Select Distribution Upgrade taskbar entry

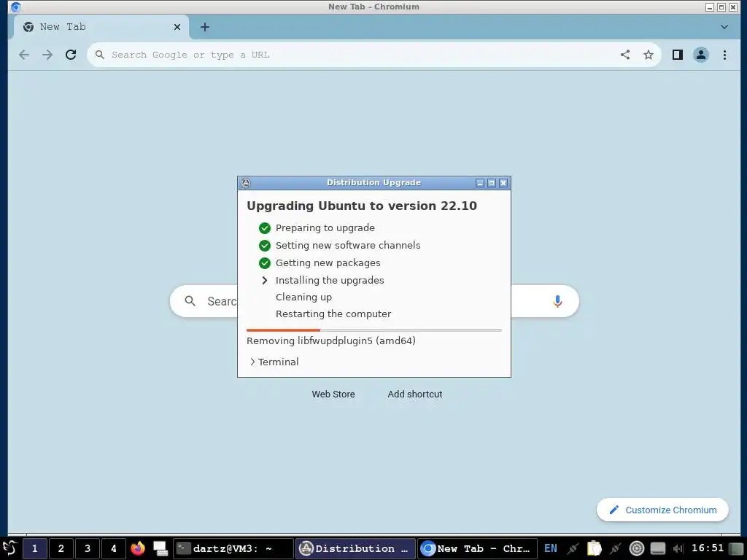tap(355, 548)
